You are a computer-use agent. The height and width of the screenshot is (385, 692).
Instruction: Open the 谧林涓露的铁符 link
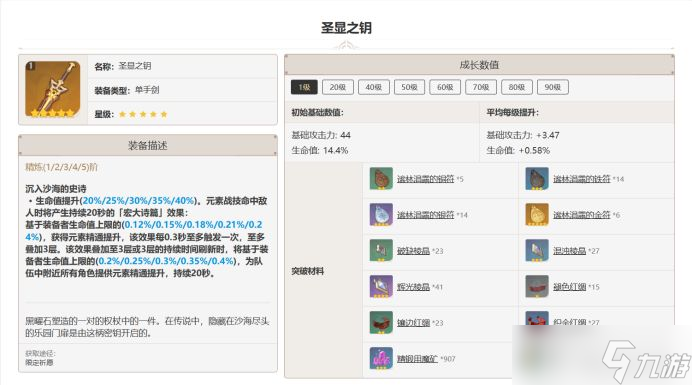582,179
